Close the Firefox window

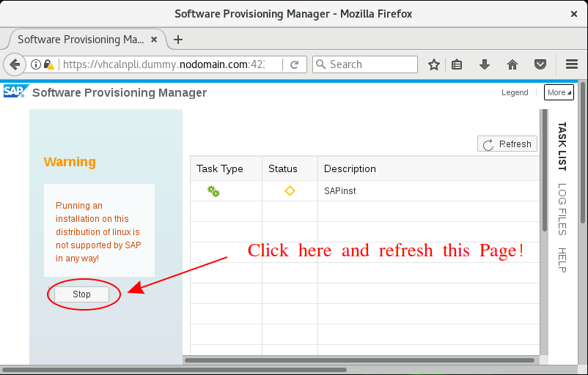tap(574, 14)
